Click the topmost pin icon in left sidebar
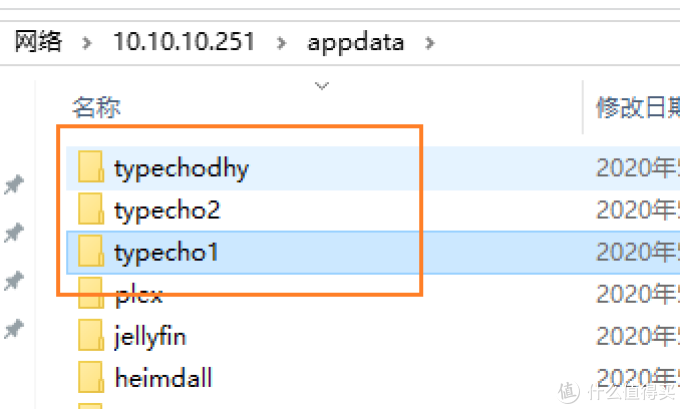 (14, 185)
